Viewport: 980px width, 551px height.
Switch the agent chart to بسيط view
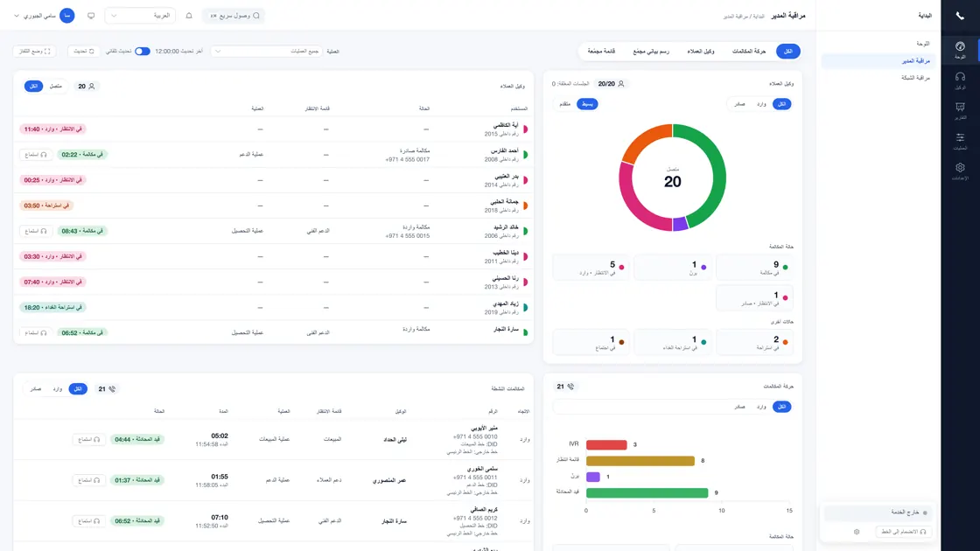click(587, 104)
